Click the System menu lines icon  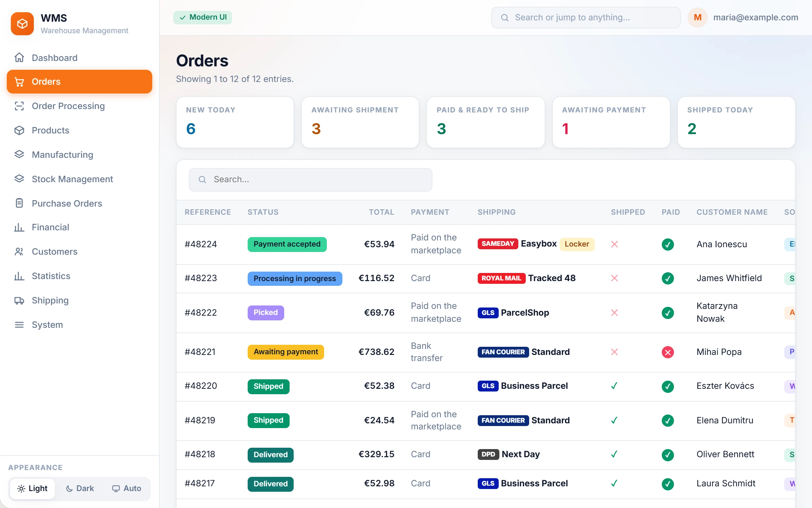[x=19, y=325]
